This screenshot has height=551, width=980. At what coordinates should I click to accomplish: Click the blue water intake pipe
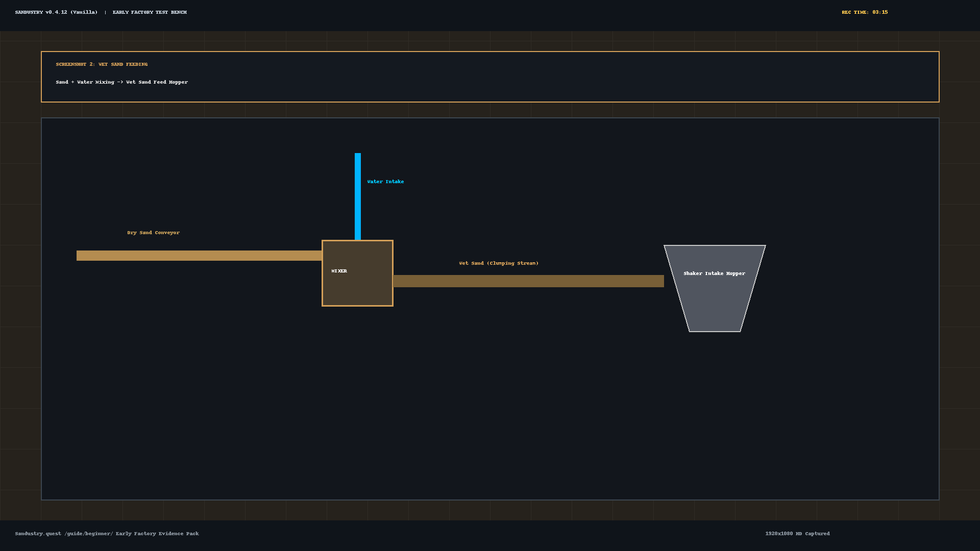tap(358, 196)
